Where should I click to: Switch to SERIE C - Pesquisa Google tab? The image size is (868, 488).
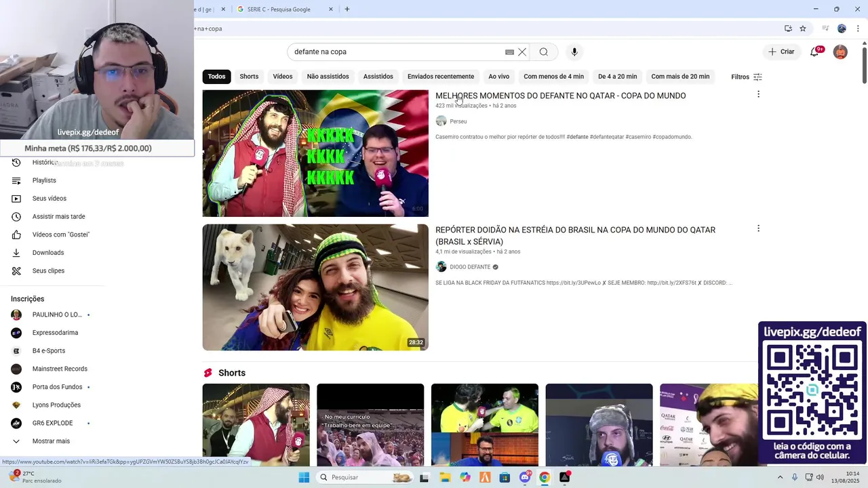click(285, 9)
